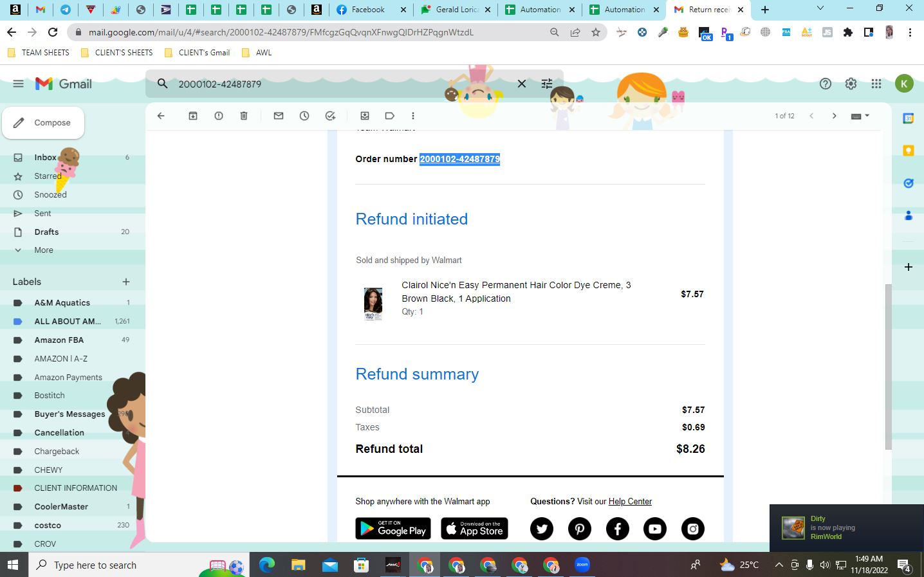This screenshot has width=924, height=577.
Task: Switch to Facebook browser tab
Action: (x=371, y=10)
